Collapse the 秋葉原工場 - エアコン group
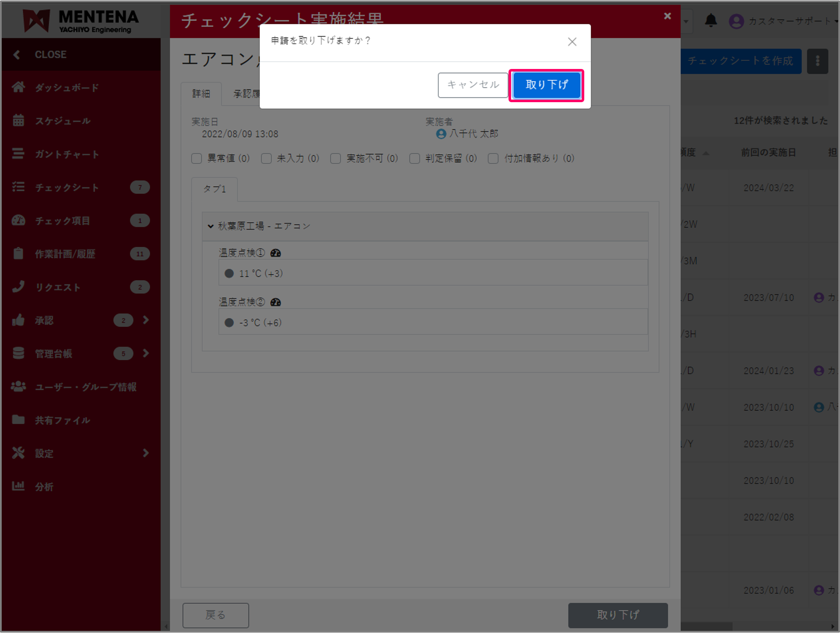The width and height of the screenshot is (840, 633). (210, 226)
